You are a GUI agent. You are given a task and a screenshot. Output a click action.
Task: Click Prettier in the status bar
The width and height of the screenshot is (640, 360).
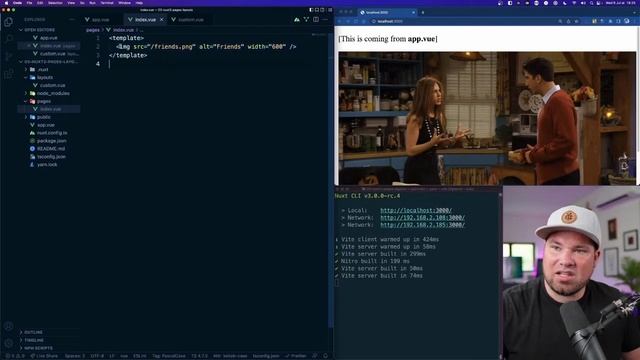tap(296, 356)
